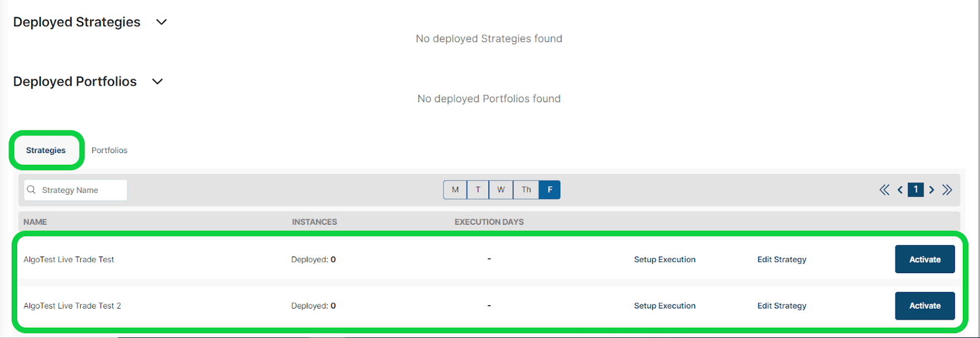The width and height of the screenshot is (980, 338).
Task: Activate AlgoTest Live Trade Test strategy
Action: 924,259
